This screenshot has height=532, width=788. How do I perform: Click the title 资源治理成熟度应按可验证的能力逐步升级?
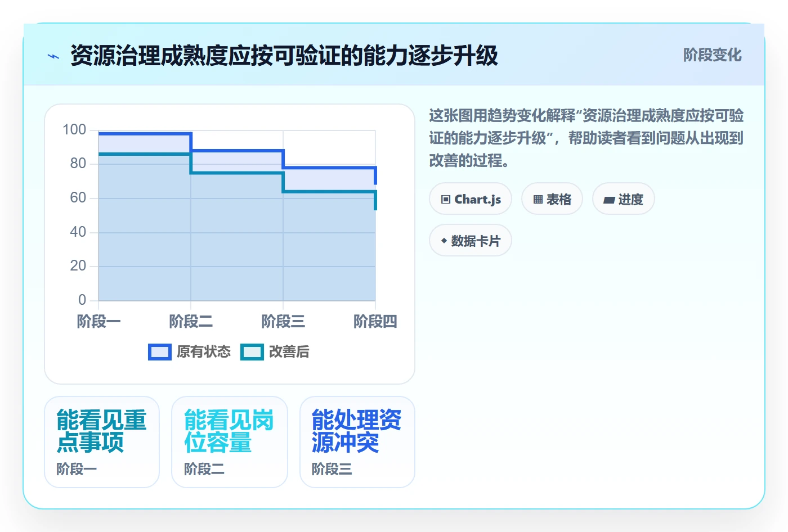tap(284, 56)
